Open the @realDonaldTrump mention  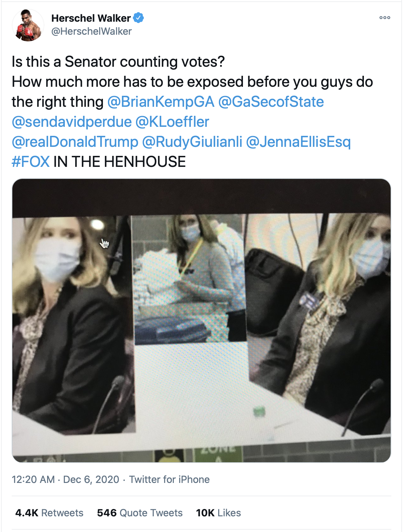75,142
